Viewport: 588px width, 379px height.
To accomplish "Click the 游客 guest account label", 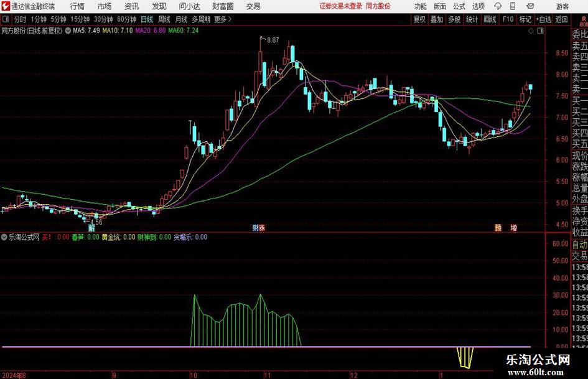I will click(x=562, y=6).
